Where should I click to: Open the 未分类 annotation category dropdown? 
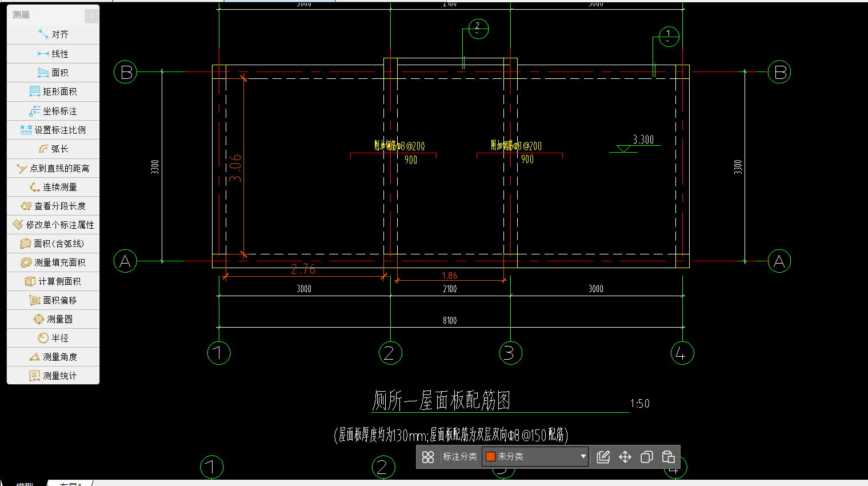coord(534,457)
